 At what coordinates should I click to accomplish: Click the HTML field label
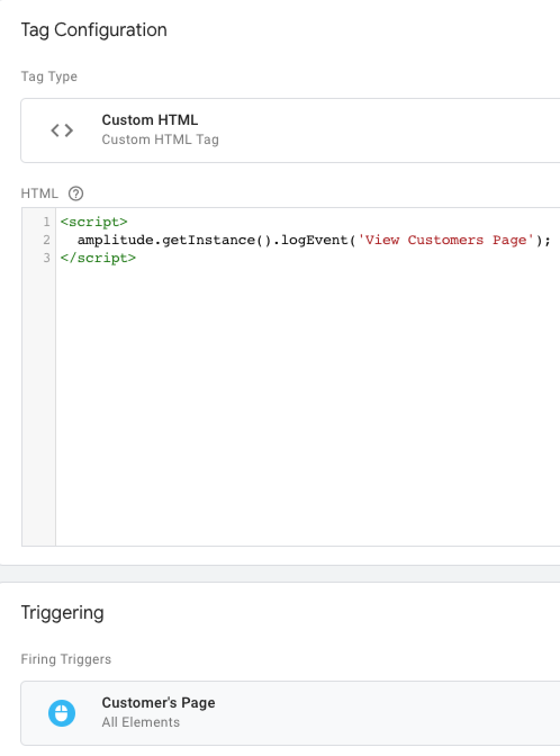coord(39,193)
